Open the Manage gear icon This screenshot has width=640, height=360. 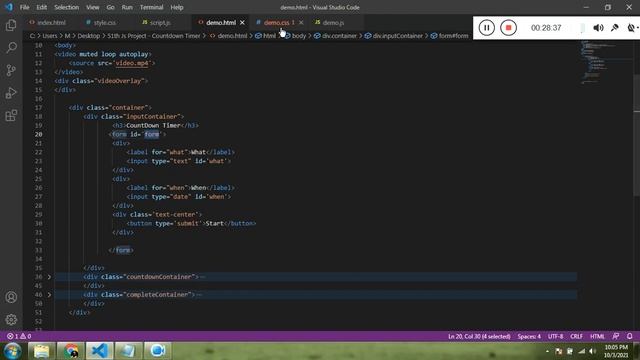click(11, 319)
